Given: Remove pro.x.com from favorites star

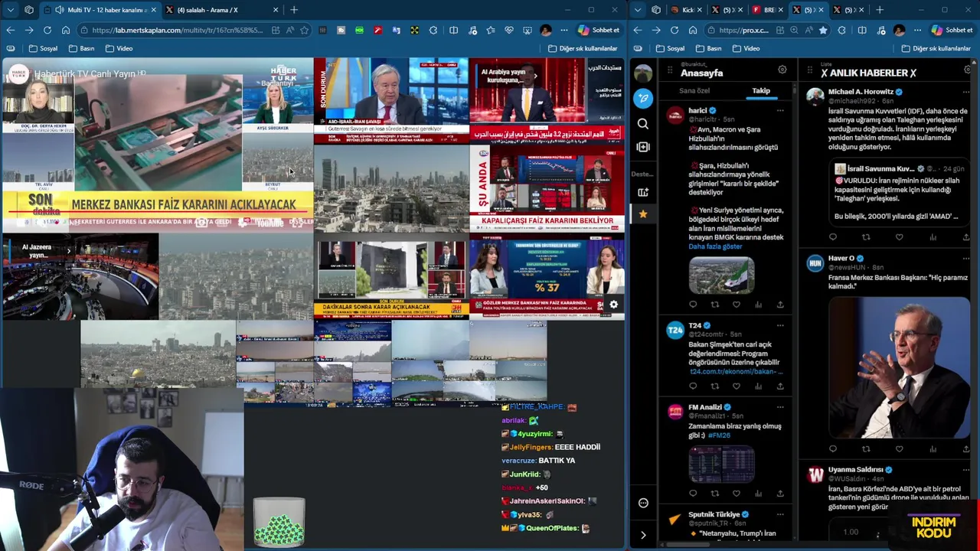Looking at the screenshot, I should [x=823, y=30].
